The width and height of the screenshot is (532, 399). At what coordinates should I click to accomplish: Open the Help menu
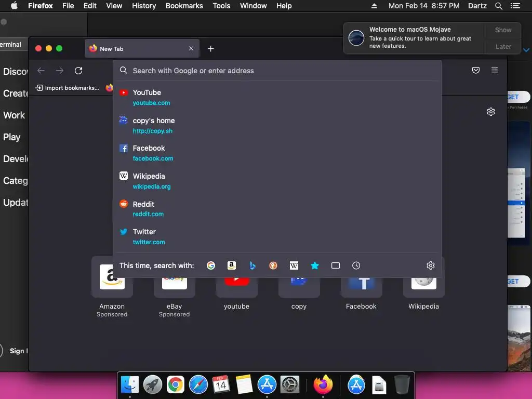284,6
